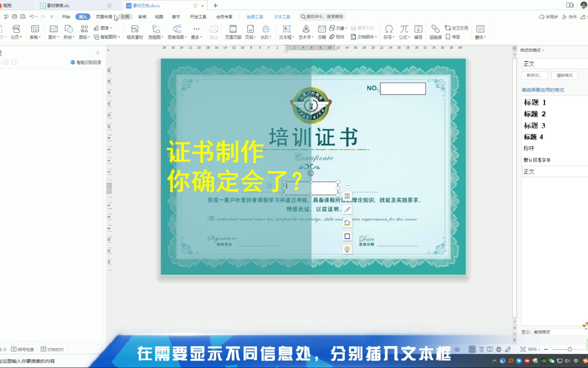Insert a 公式 formula

(404, 32)
